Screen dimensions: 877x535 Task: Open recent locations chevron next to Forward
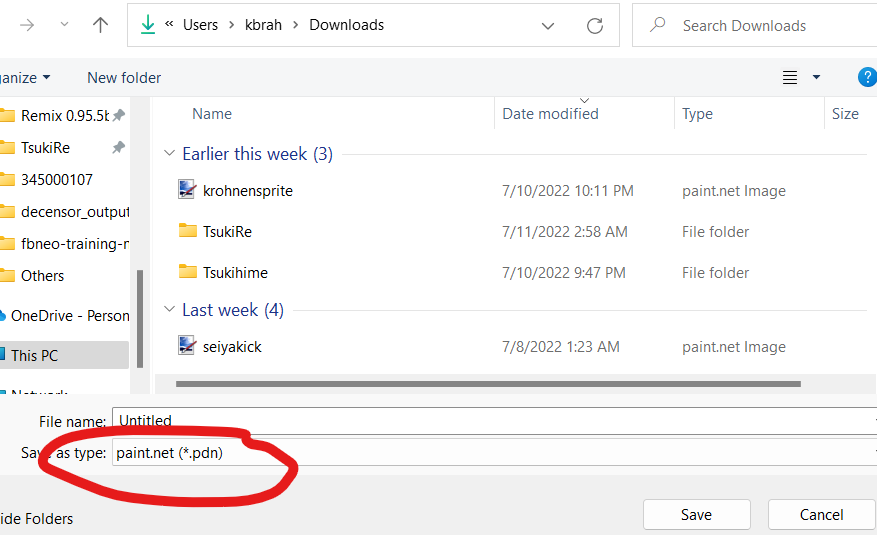click(x=64, y=25)
